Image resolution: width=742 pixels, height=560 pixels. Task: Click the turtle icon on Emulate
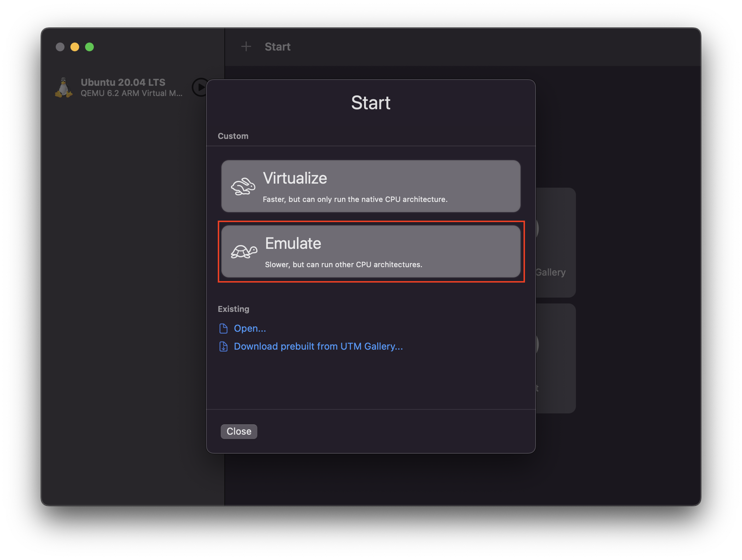pos(244,251)
